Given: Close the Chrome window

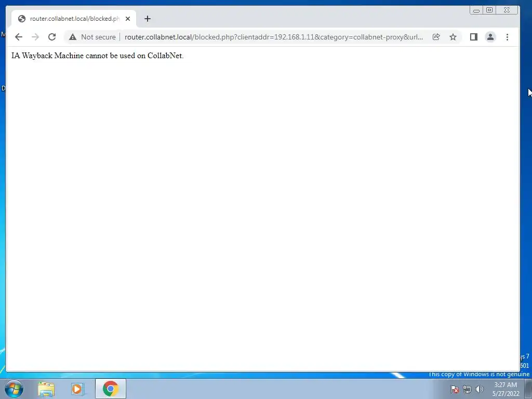Looking at the screenshot, I should coord(507,10).
